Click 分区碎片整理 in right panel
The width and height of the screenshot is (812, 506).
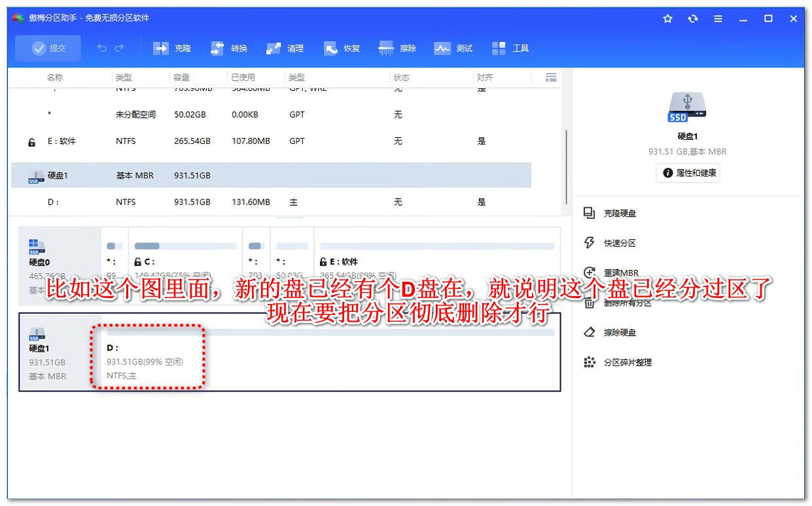(x=627, y=362)
